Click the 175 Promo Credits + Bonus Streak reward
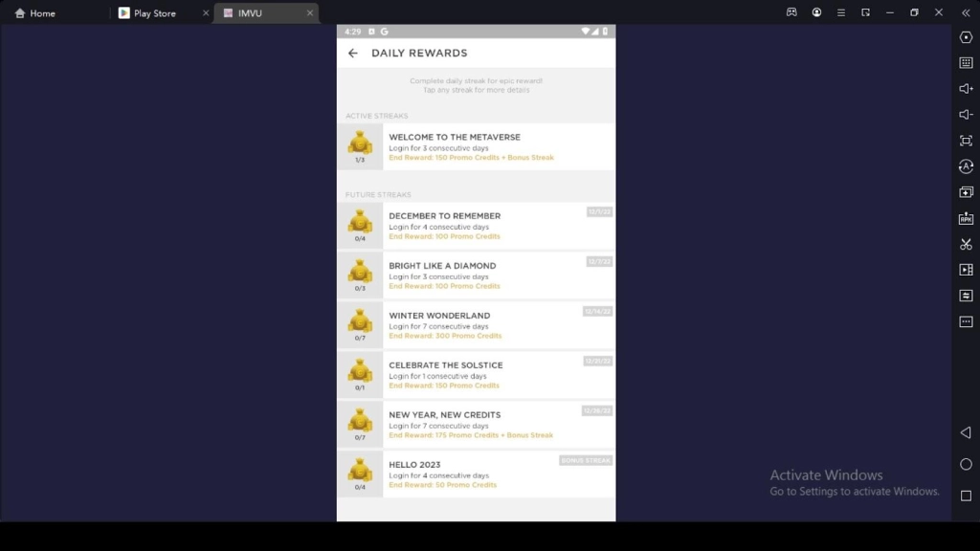980x551 pixels. point(471,435)
